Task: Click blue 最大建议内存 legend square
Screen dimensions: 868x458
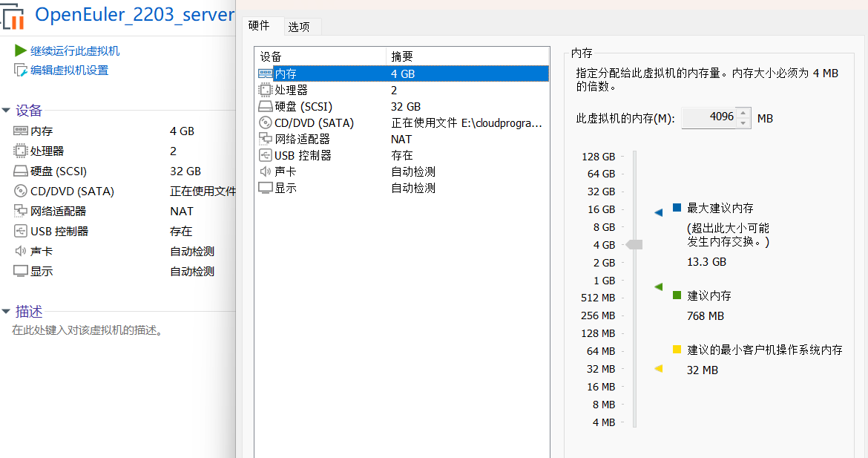Action: coord(677,208)
